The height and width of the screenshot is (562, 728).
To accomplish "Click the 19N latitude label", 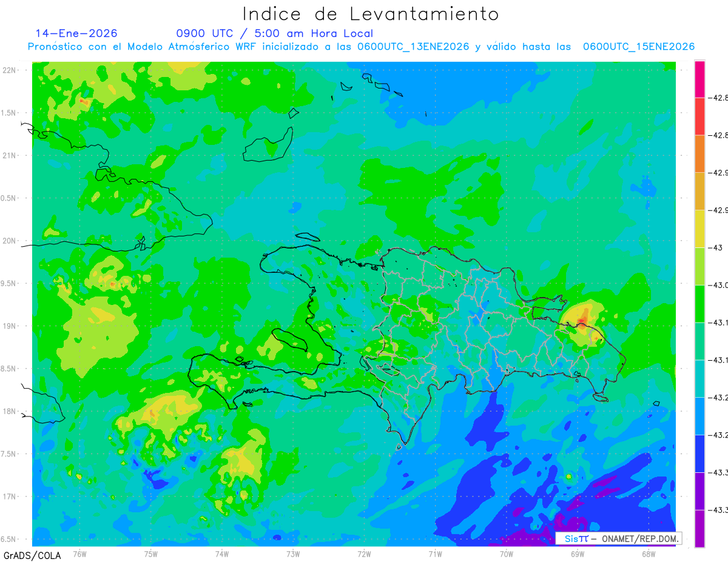I will pos(10,326).
